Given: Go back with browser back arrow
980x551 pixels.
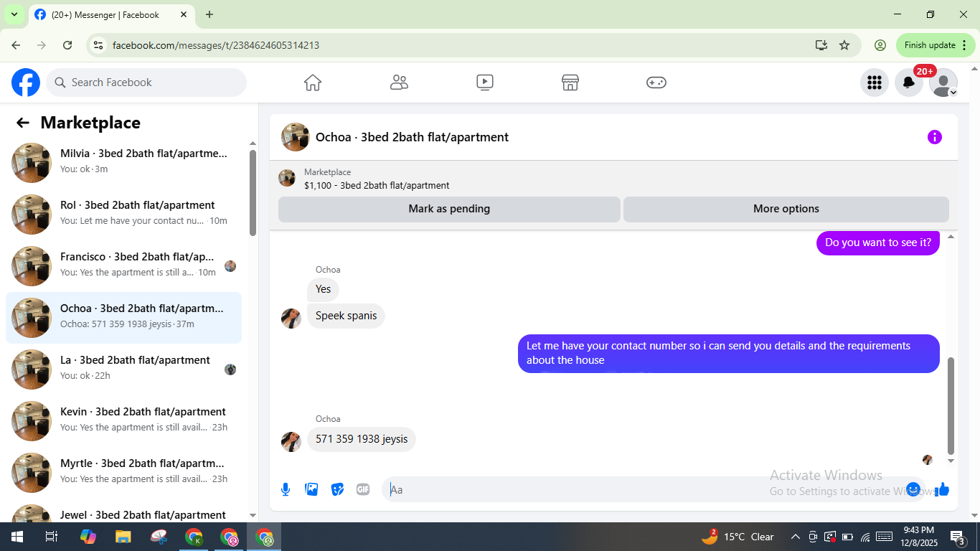Looking at the screenshot, I should [x=16, y=45].
